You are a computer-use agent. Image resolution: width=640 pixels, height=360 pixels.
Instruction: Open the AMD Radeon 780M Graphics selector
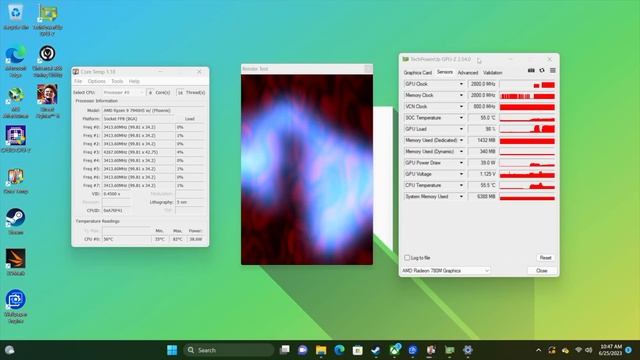446,271
